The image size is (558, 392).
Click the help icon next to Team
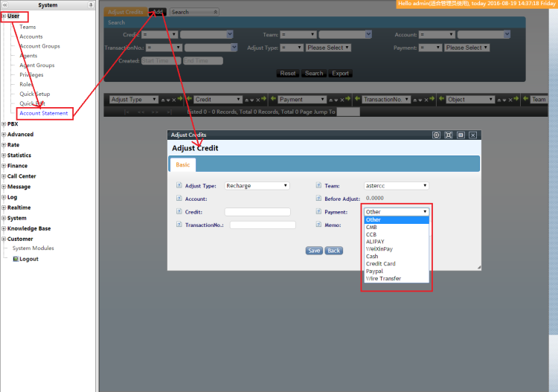click(x=319, y=186)
